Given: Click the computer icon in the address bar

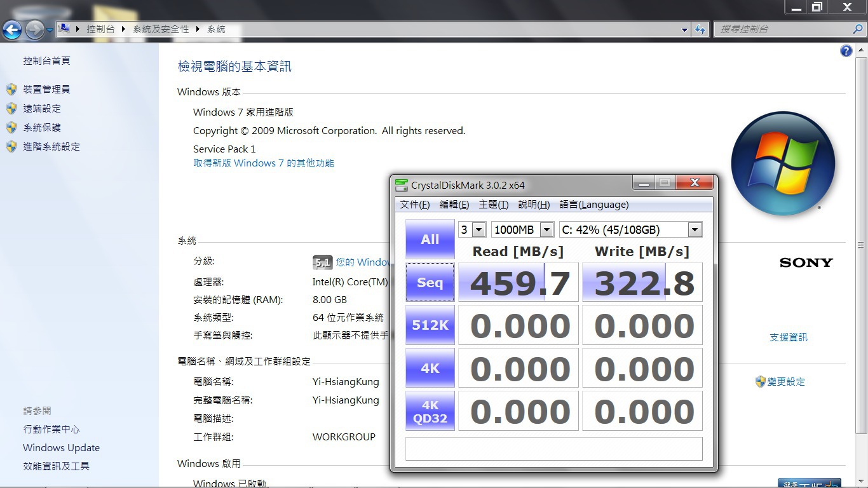Looking at the screenshot, I should coord(64,29).
